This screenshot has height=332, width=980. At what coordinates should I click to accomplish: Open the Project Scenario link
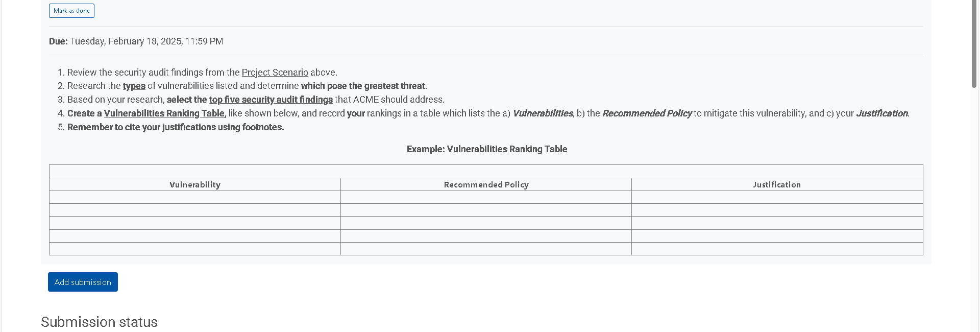click(x=275, y=73)
